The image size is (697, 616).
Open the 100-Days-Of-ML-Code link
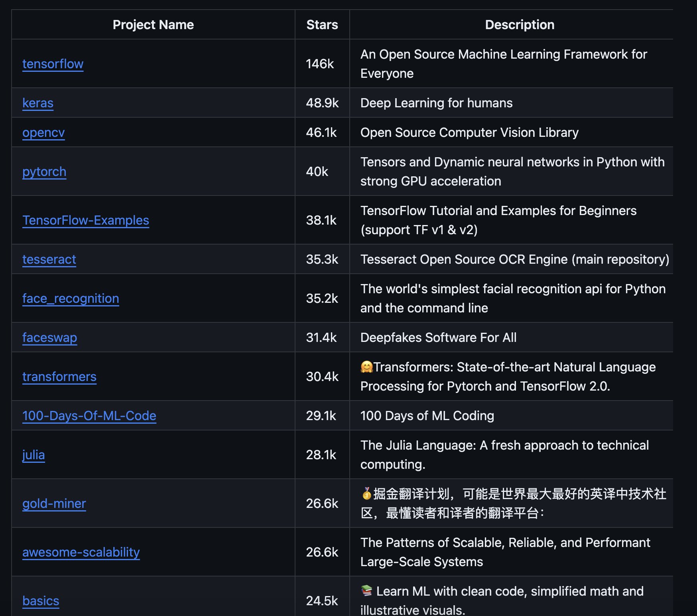pos(89,416)
